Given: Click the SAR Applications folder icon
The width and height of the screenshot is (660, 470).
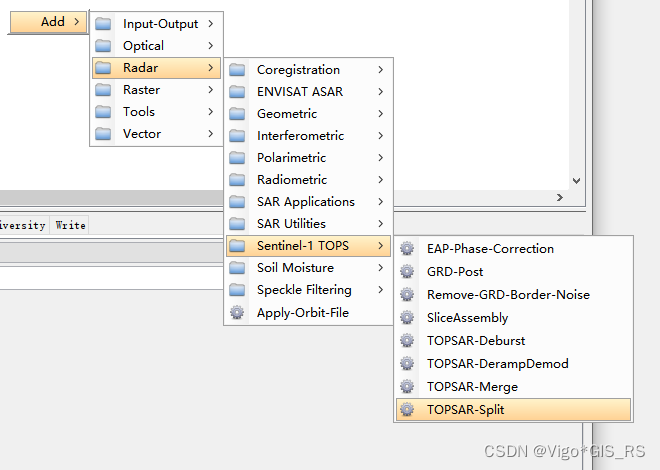Looking at the screenshot, I should [x=237, y=202].
